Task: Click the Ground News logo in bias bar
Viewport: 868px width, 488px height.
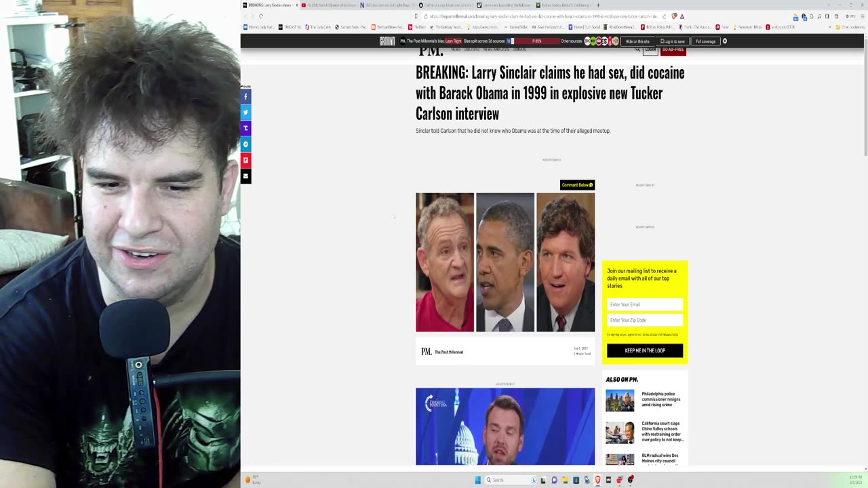Action: click(387, 41)
